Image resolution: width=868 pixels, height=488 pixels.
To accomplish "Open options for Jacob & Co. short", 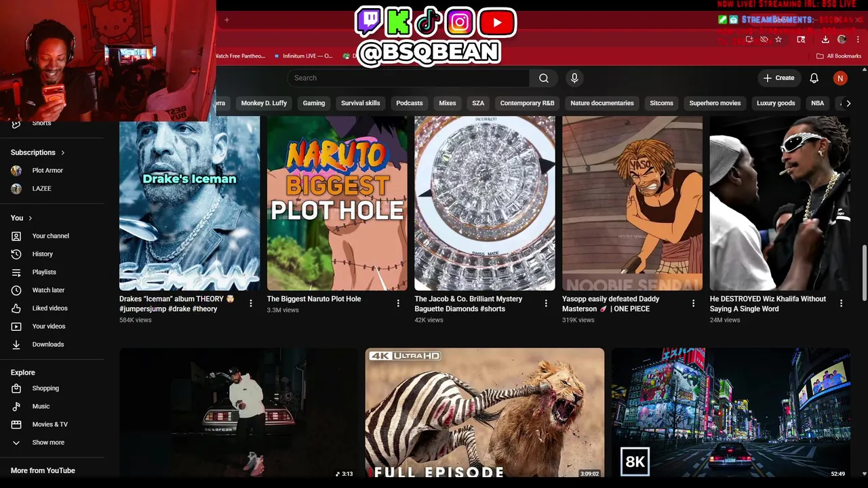I will click(546, 304).
